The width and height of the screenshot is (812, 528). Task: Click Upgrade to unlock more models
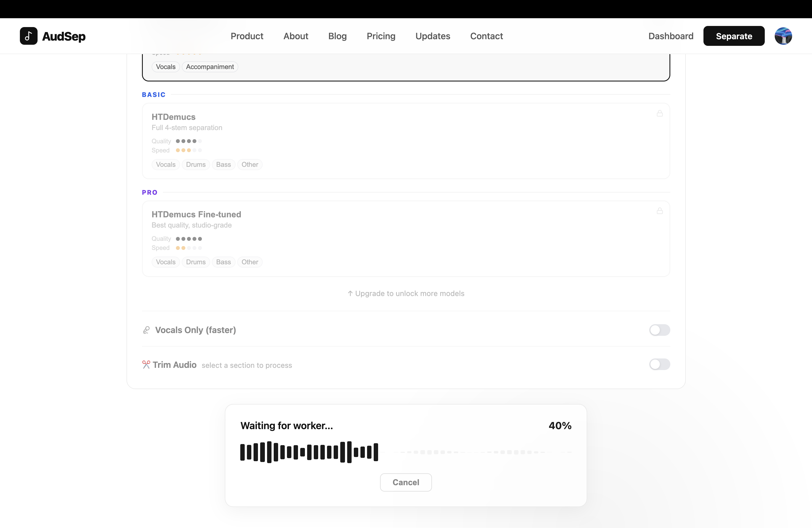pyautogui.click(x=409, y=293)
